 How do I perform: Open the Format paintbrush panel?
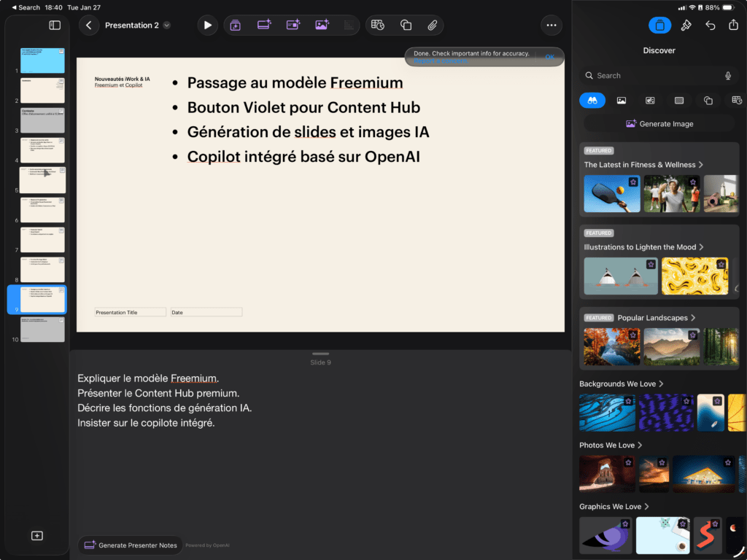[x=686, y=25]
